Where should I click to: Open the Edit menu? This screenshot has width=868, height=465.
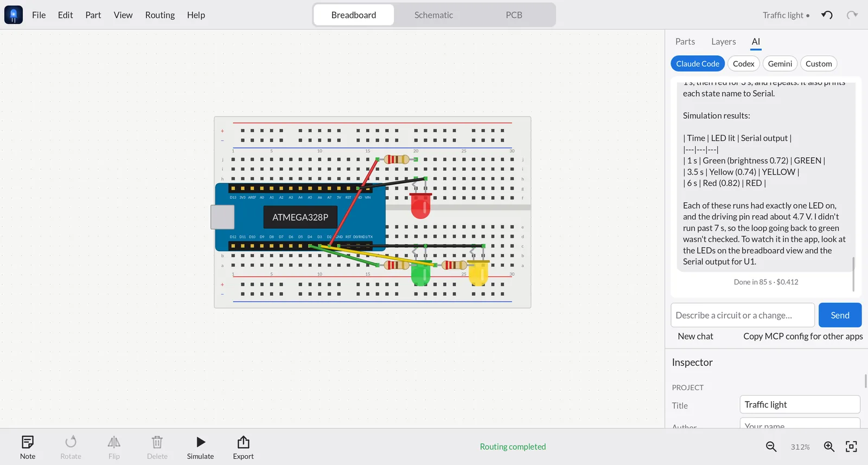tap(65, 15)
